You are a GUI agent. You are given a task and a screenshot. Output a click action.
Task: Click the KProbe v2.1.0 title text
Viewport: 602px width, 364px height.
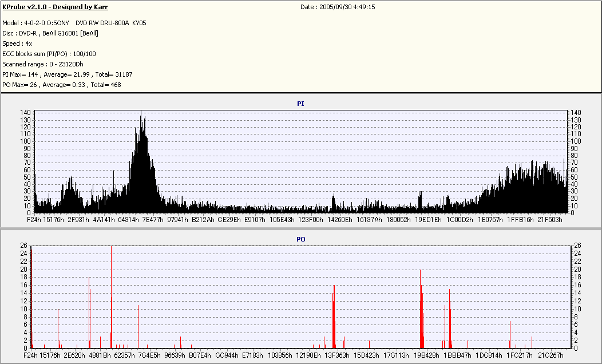click(55, 7)
